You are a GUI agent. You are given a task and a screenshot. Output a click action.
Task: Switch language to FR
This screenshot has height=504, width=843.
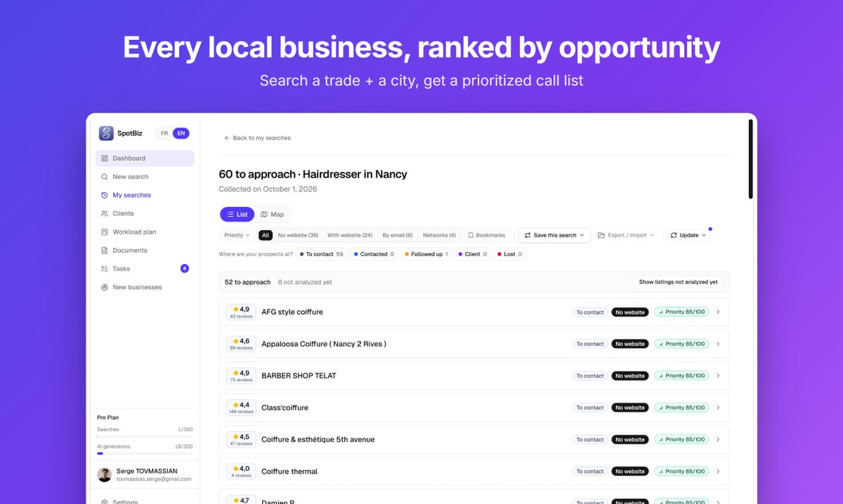point(164,133)
